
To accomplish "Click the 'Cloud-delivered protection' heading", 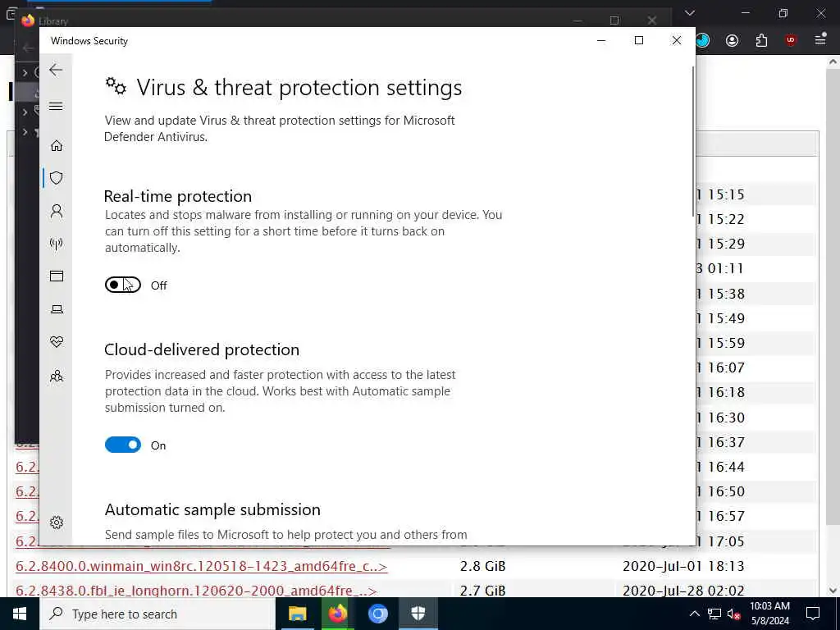I will click(202, 349).
